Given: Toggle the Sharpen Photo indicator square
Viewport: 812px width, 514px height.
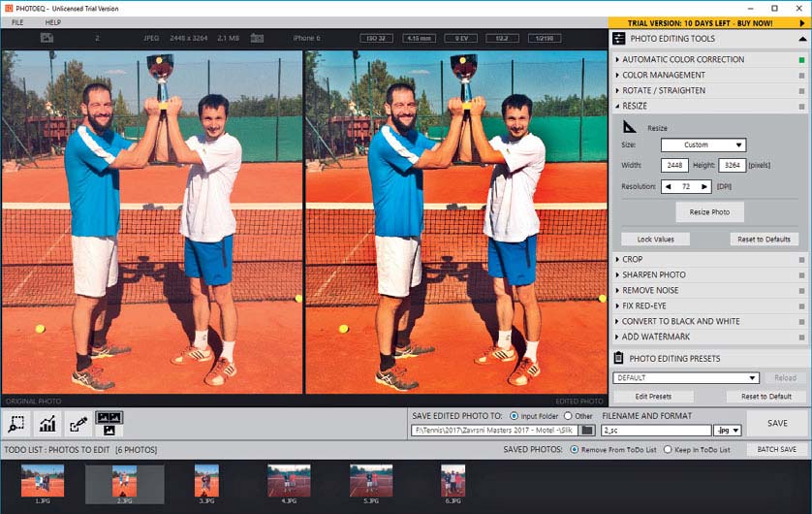Looking at the screenshot, I should click(x=801, y=275).
